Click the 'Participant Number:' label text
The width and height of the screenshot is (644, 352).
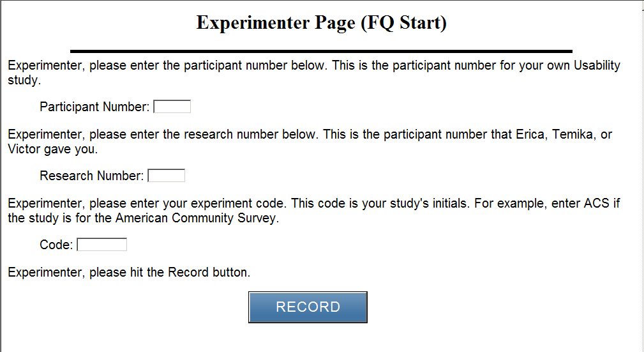point(94,107)
